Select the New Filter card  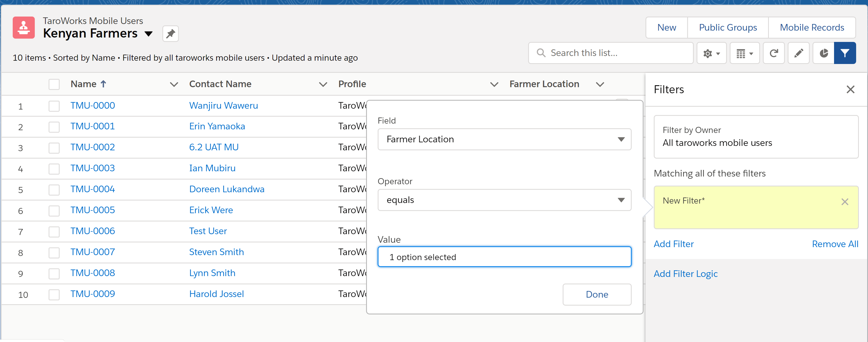(x=756, y=207)
